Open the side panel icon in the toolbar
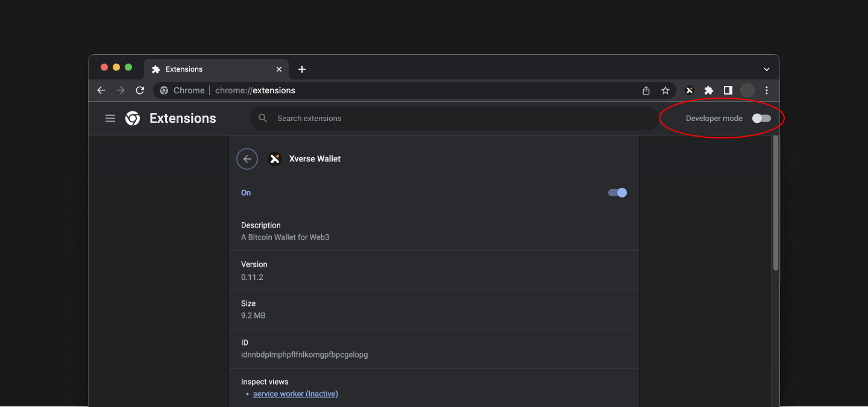The width and height of the screenshot is (868, 407). [728, 90]
